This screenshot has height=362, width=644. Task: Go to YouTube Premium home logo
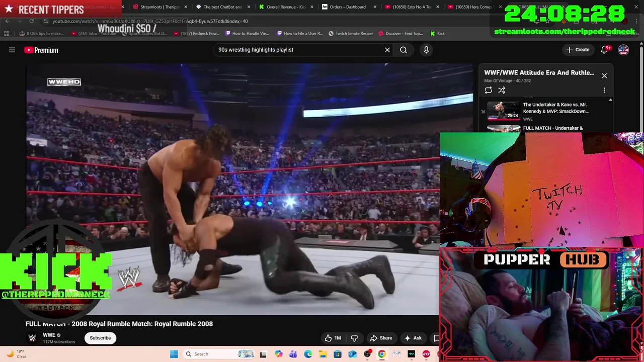tap(41, 50)
